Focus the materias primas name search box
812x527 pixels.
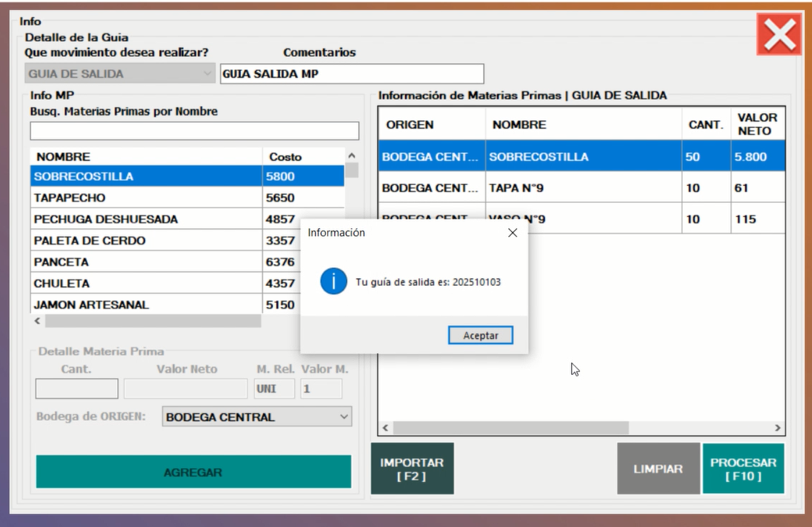pos(194,131)
